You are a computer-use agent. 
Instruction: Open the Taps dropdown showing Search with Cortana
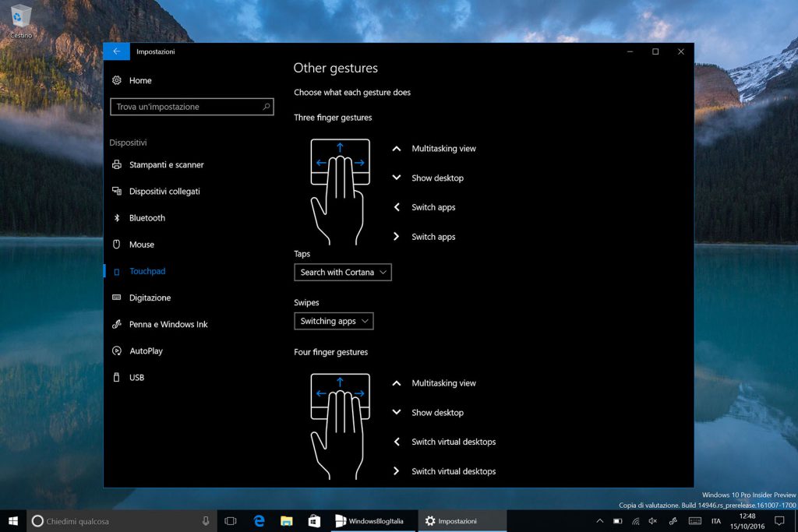point(343,272)
